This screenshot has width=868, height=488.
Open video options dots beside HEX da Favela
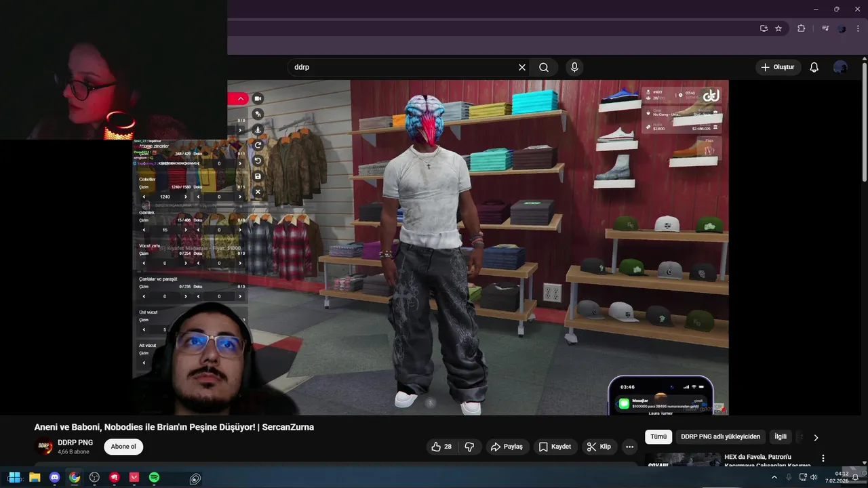[823, 458]
